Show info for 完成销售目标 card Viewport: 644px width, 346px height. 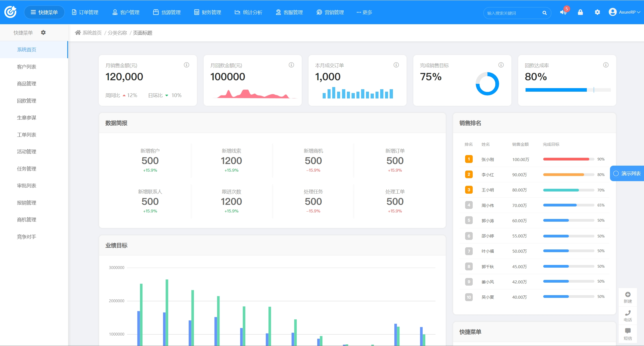(x=501, y=65)
